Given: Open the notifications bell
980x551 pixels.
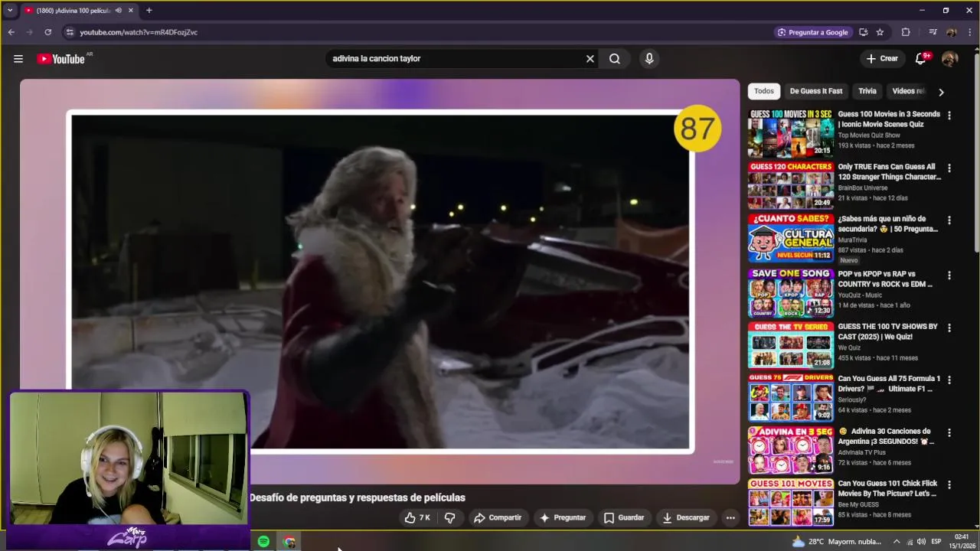Looking at the screenshot, I should click(x=921, y=59).
